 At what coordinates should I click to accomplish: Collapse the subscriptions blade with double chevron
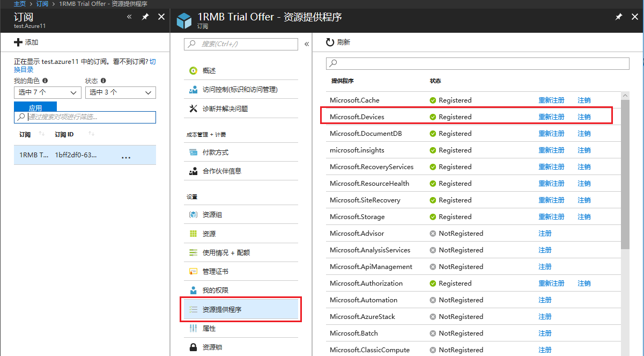point(129,17)
